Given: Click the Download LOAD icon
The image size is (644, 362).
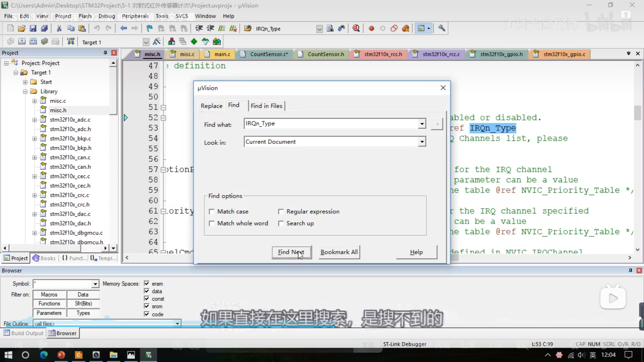Looking at the screenshot, I should click(71, 41).
